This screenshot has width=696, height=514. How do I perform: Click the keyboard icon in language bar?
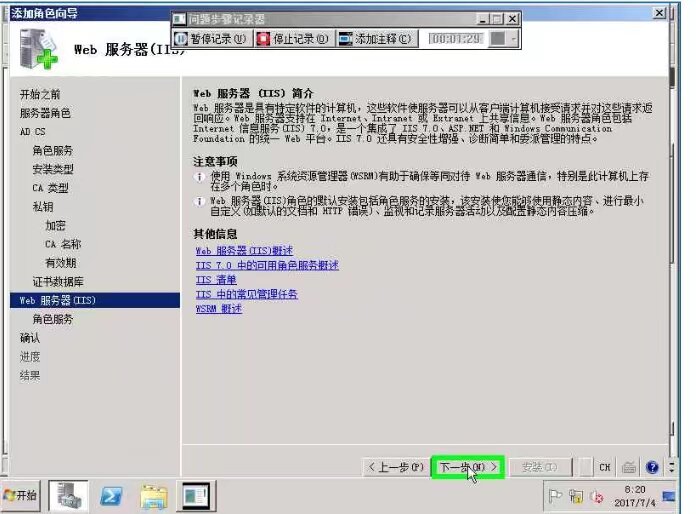tap(629, 467)
